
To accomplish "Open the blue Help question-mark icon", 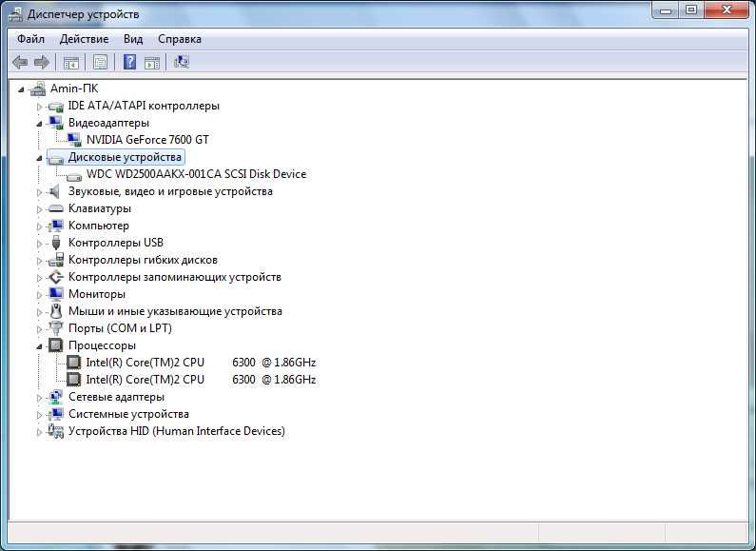I will click(x=129, y=62).
